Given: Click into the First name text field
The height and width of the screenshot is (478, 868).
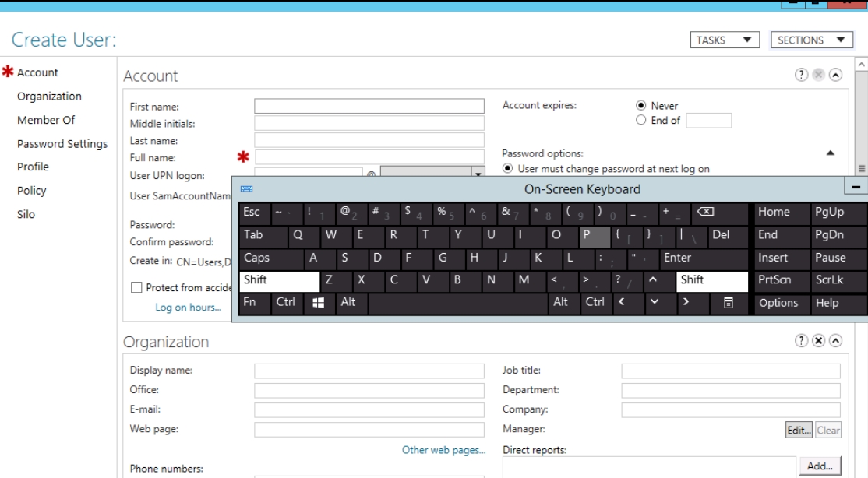Looking at the screenshot, I should [369, 107].
